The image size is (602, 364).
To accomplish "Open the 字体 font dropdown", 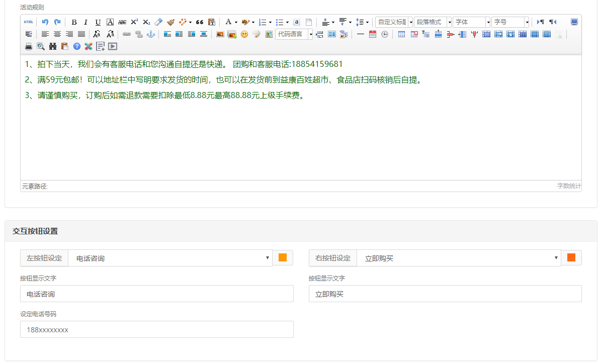I will point(471,22).
